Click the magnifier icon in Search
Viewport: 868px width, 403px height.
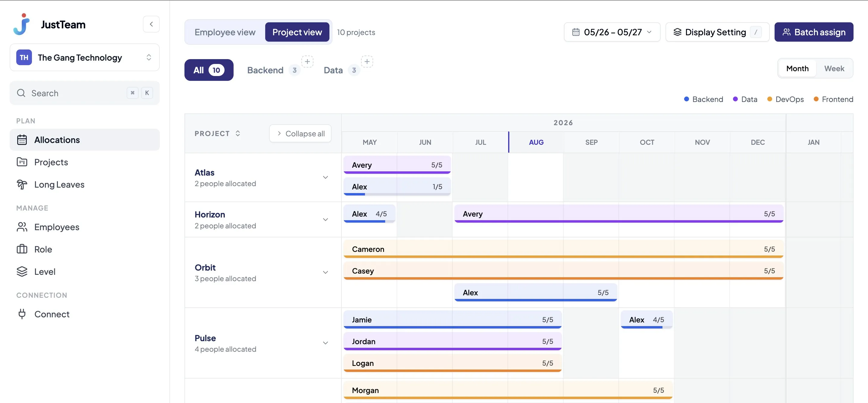click(21, 93)
